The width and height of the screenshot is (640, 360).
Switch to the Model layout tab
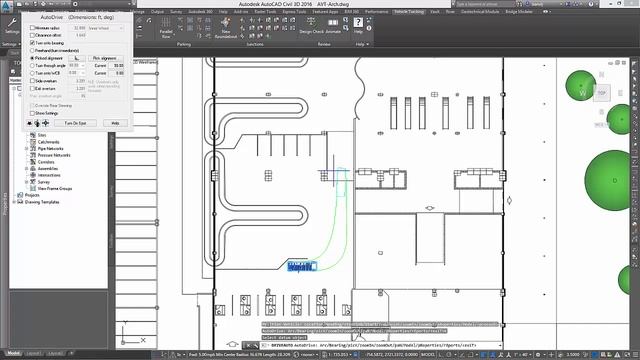(x=13, y=353)
